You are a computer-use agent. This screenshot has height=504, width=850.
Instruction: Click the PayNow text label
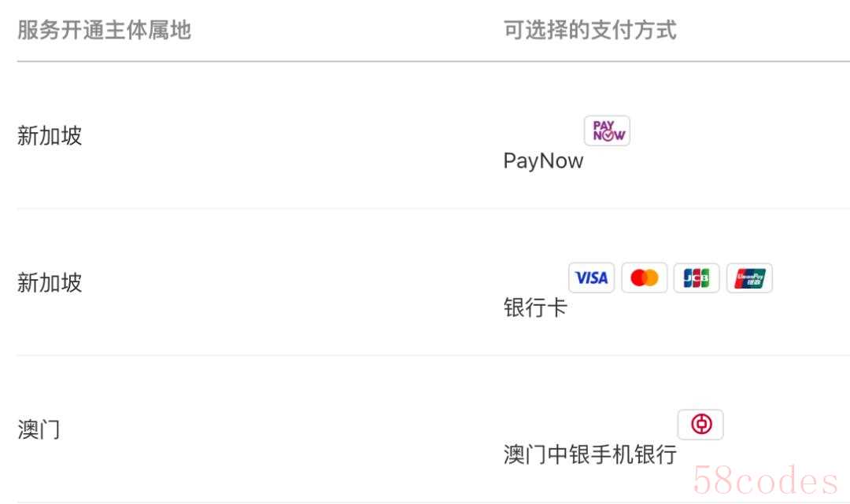coord(543,160)
